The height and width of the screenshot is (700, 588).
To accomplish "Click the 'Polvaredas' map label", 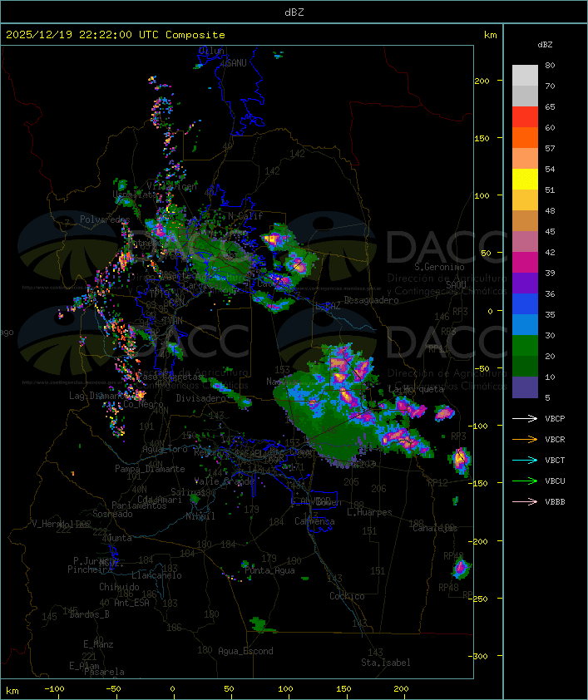I will coord(105,219).
